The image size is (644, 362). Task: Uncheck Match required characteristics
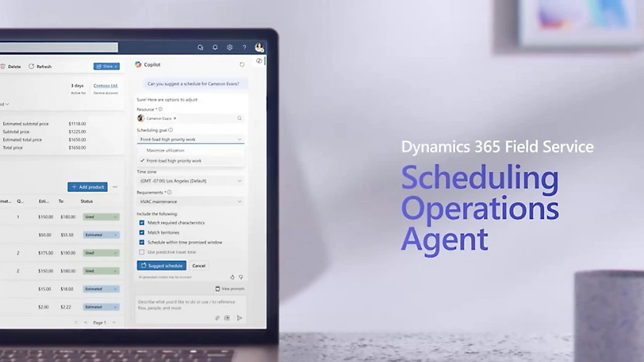[x=142, y=222]
